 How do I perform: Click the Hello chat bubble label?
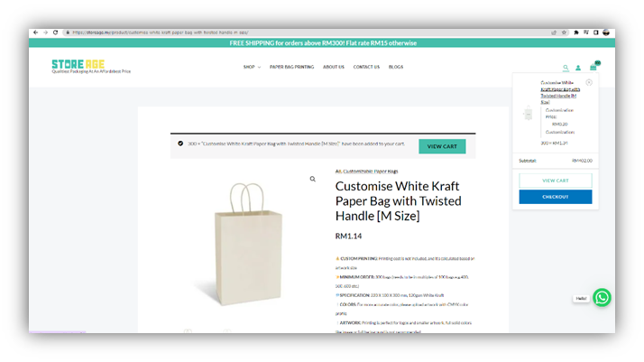coord(581,298)
